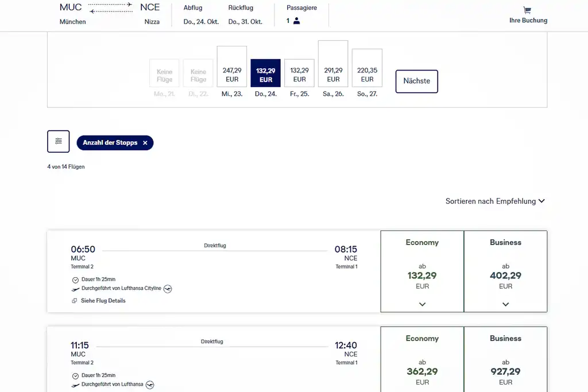Click the Lufthansa crane logo on 06:50 flight
The height and width of the screenshot is (392, 588).
(168, 289)
